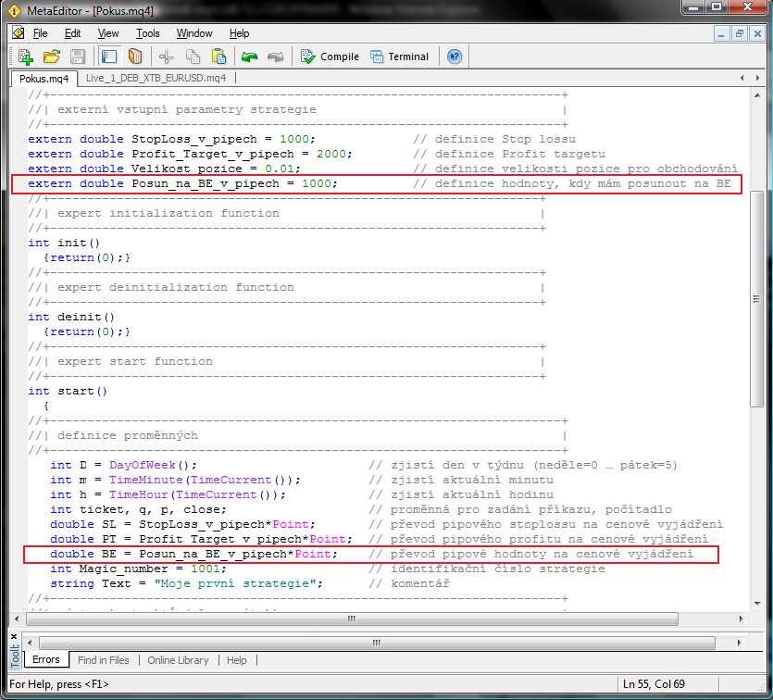This screenshot has height=700, width=773.
Task: Open the Edit menu
Action: point(72,33)
